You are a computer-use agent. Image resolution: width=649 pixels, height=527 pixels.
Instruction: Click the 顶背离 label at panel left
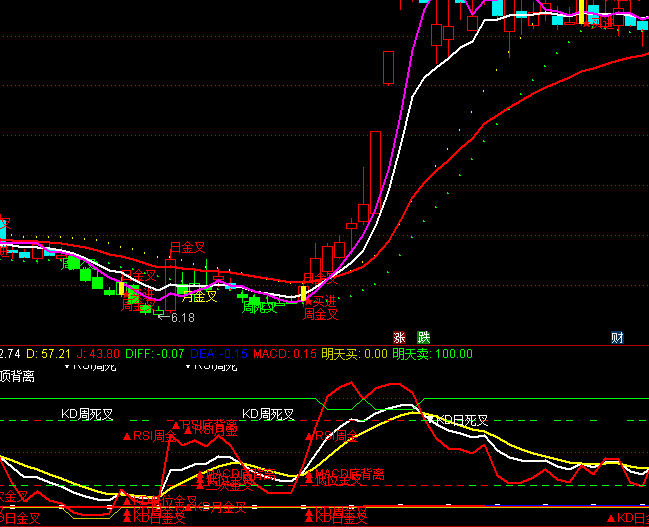(17, 376)
